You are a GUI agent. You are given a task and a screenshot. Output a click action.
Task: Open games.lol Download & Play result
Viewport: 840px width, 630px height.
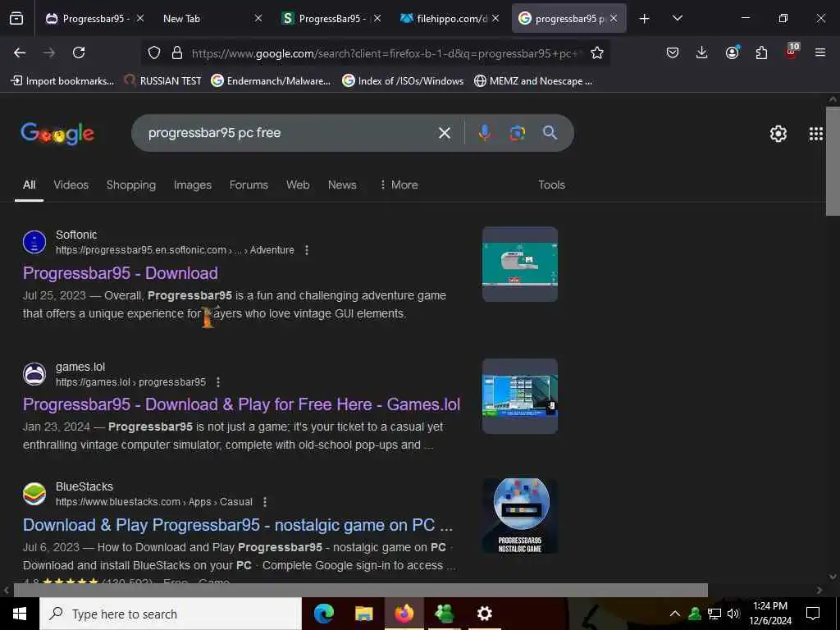pyautogui.click(x=241, y=404)
